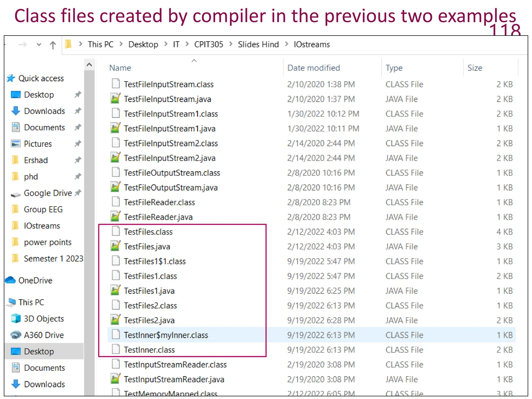Click pin icon next to Ershad

[x=78, y=160]
